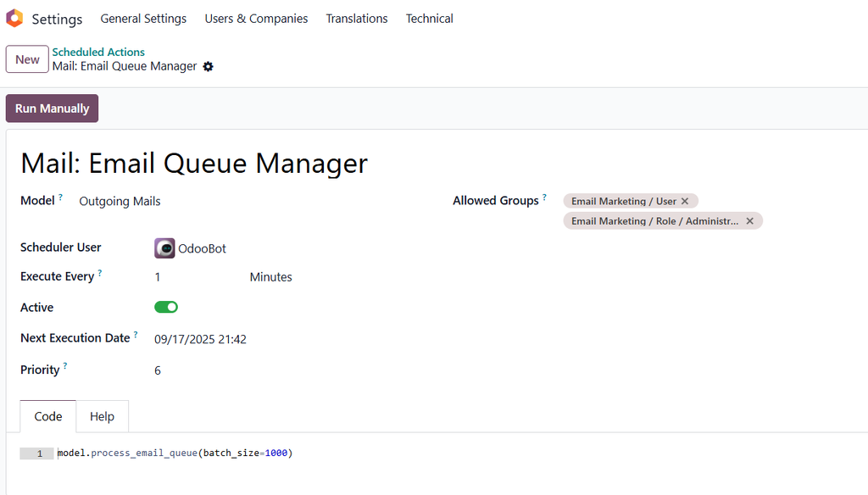Show help tooltip for Next Execution Date

click(136, 335)
